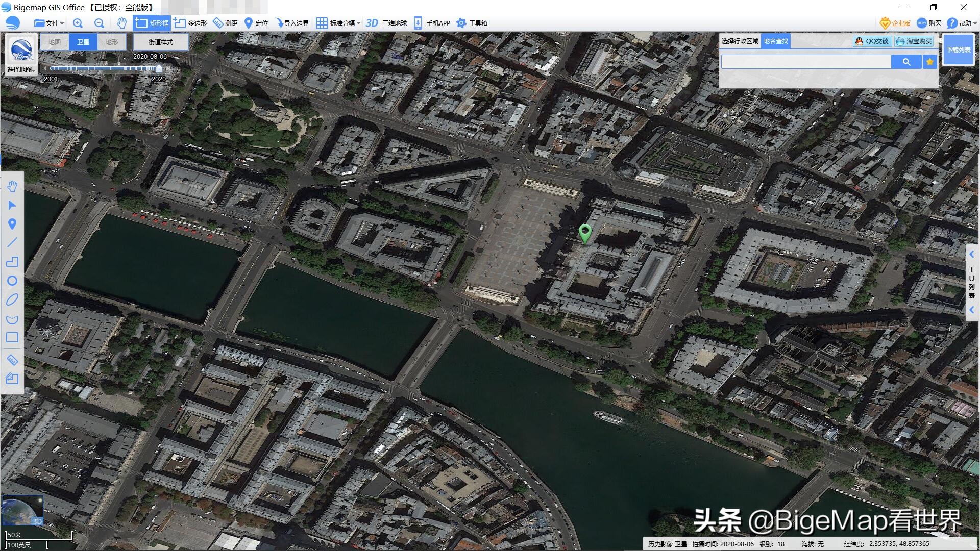The width and height of the screenshot is (980, 551).
Task: Open the 选择地图 map source selector
Action: (21, 55)
